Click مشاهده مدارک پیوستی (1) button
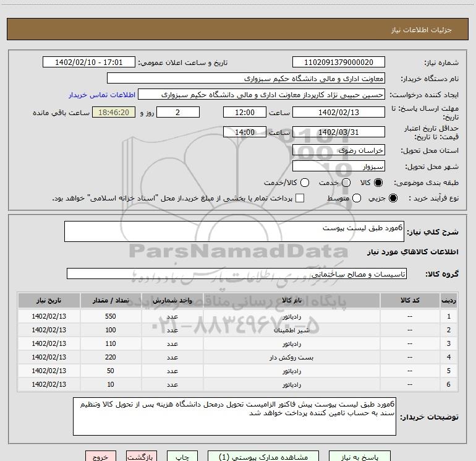The image size is (476, 461). (263, 457)
